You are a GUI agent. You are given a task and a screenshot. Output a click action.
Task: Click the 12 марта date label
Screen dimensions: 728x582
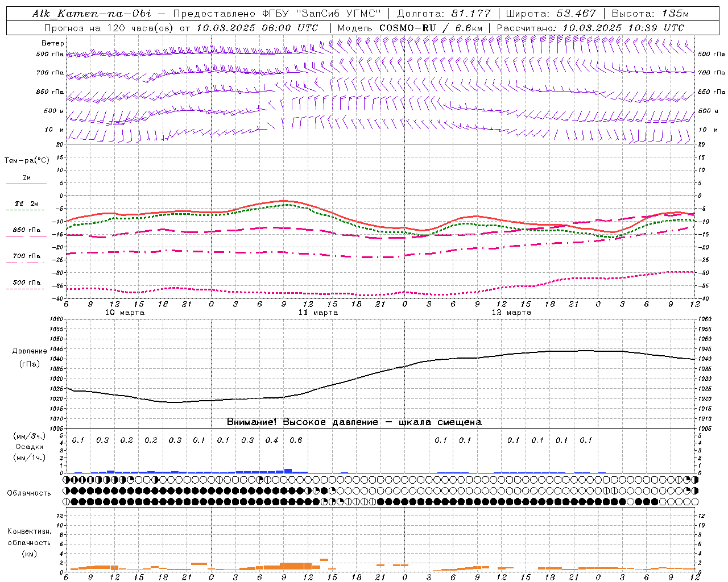coord(511,313)
